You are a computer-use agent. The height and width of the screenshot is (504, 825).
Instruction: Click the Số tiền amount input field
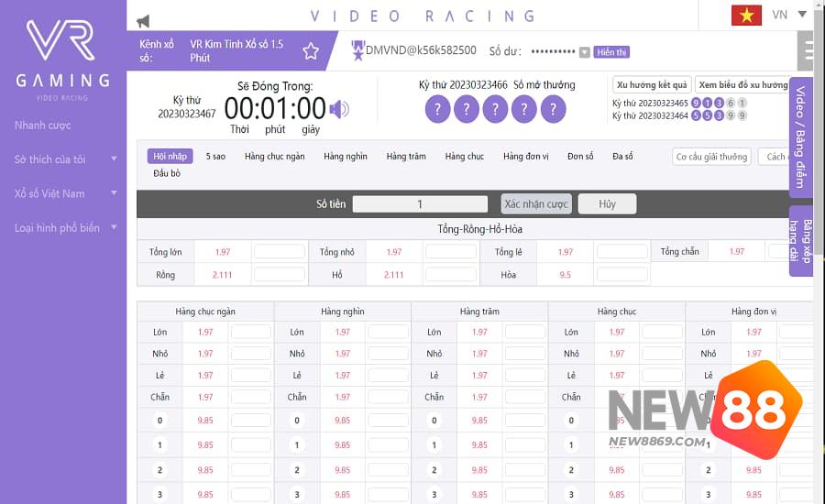tap(420, 204)
